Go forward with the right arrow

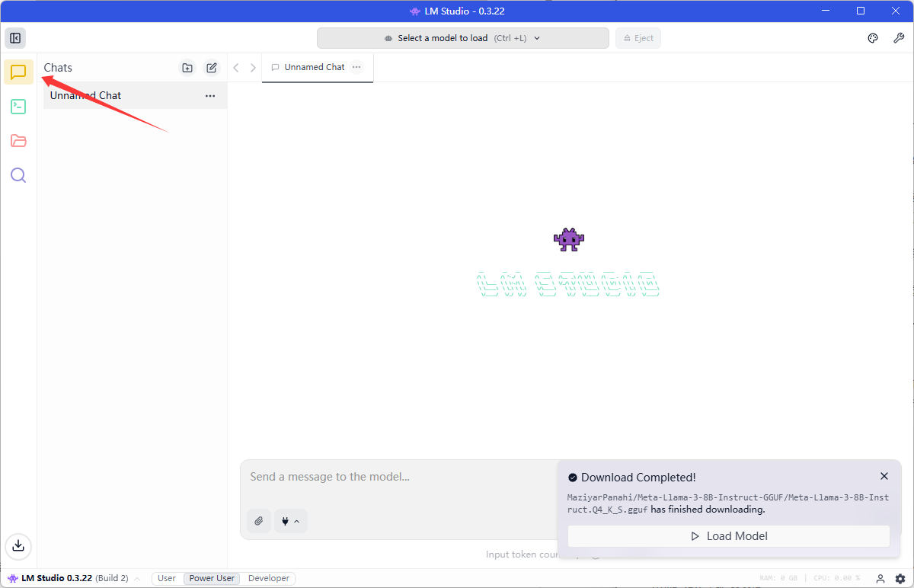253,68
